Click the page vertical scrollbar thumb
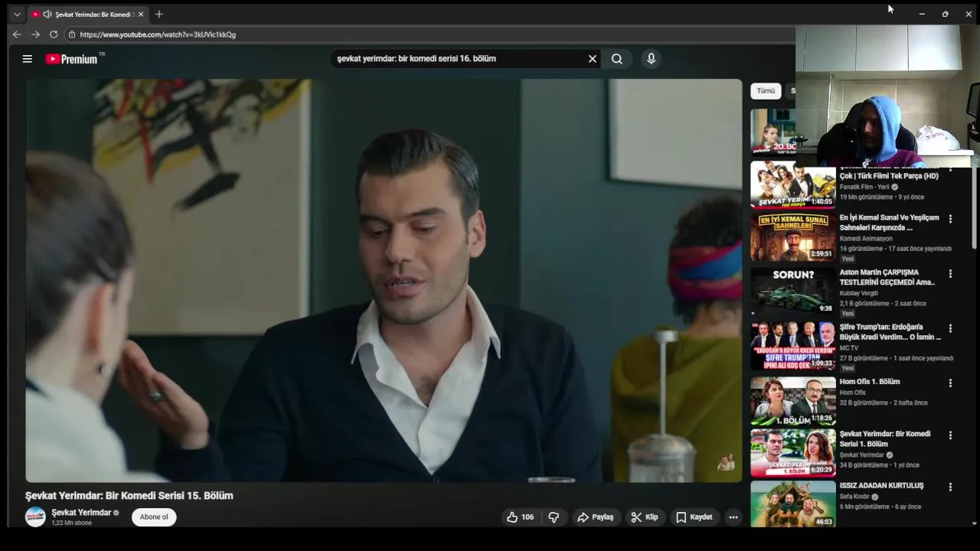Image resolution: width=980 pixels, height=551 pixels. coord(974,207)
